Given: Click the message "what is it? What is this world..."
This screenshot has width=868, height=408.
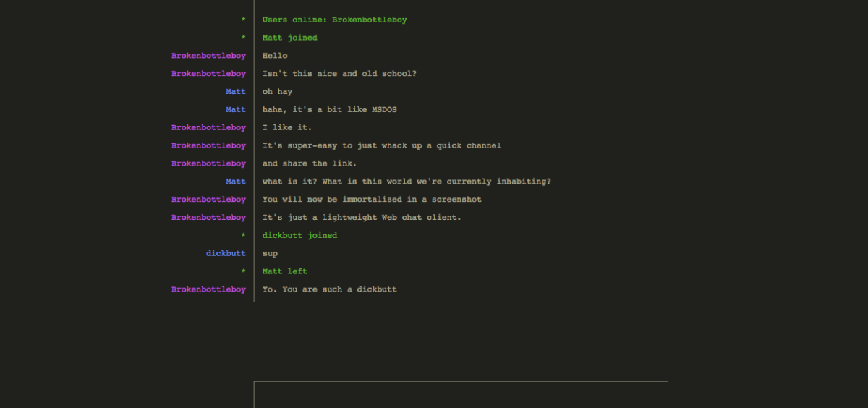Looking at the screenshot, I should [407, 182].
